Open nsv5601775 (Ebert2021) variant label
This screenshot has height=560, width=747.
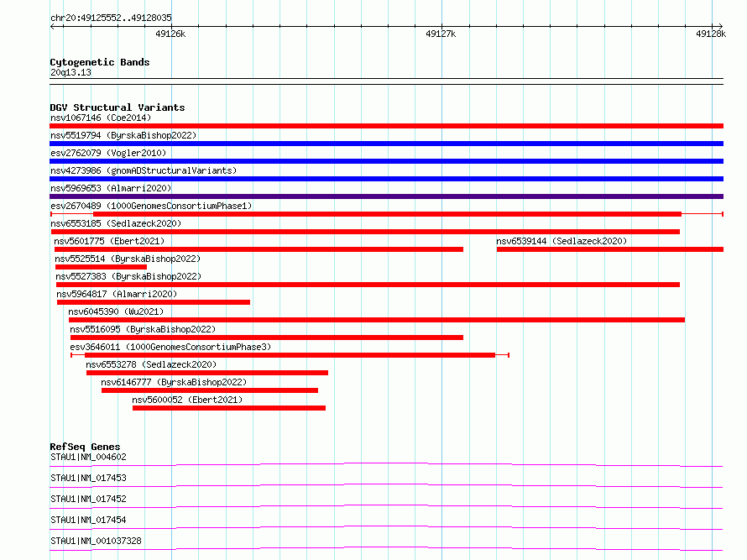click(109, 241)
